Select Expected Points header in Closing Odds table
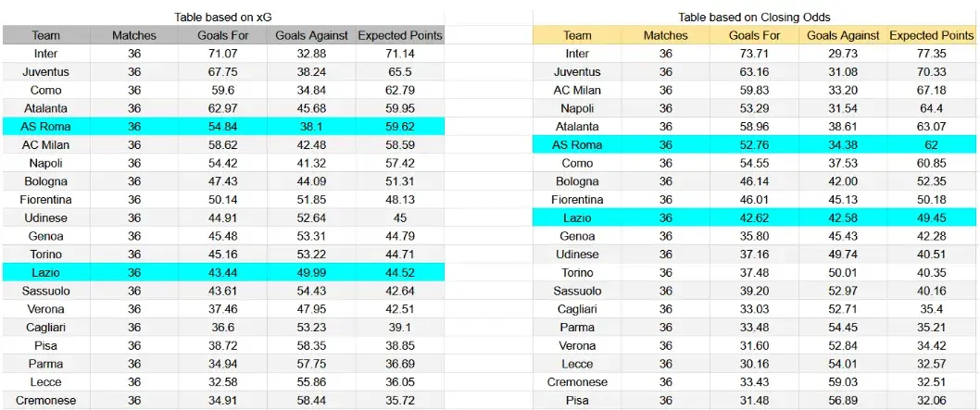The width and height of the screenshot is (980, 410). [931, 35]
